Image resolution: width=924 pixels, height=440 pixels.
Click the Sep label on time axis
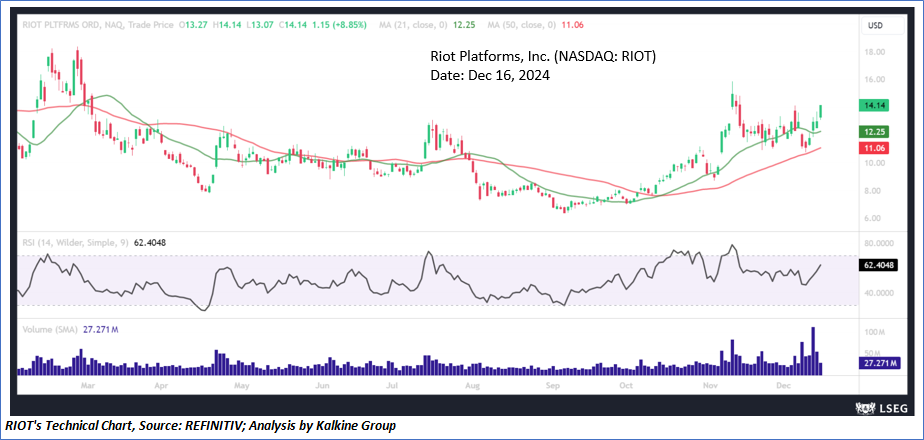point(552,386)
